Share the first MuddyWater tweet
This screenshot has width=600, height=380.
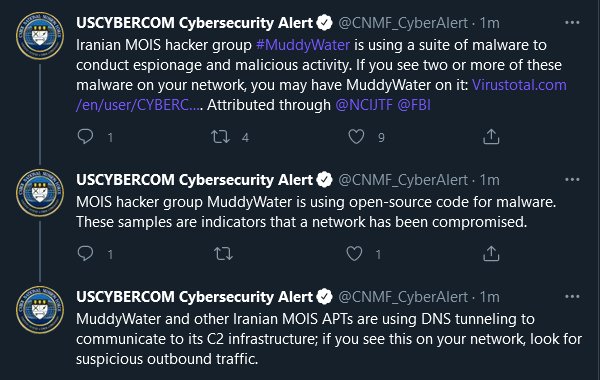point(491,137)
